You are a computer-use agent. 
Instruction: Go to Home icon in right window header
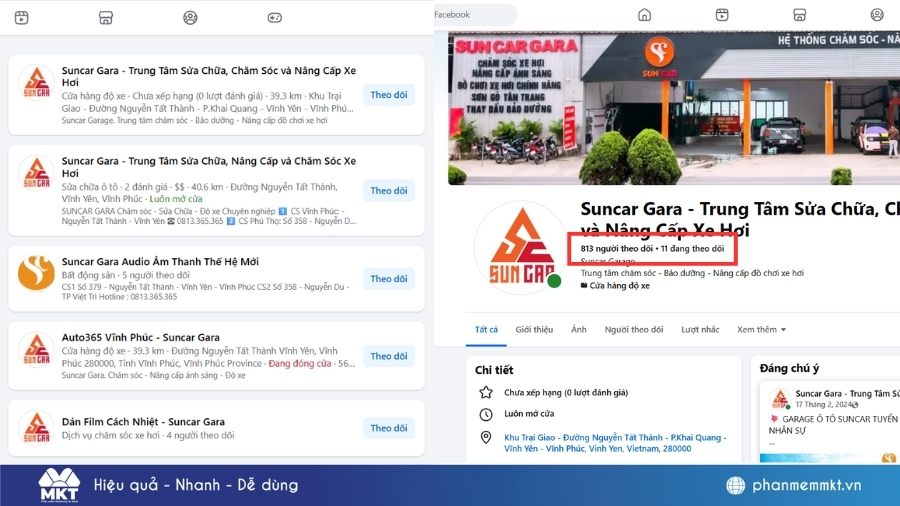[x=645, y=15]
